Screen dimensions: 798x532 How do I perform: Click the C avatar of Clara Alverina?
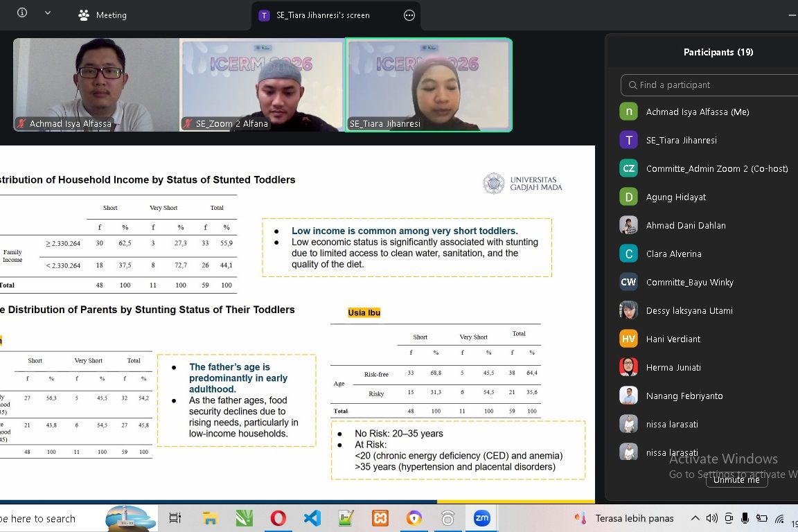pos(628,254)
